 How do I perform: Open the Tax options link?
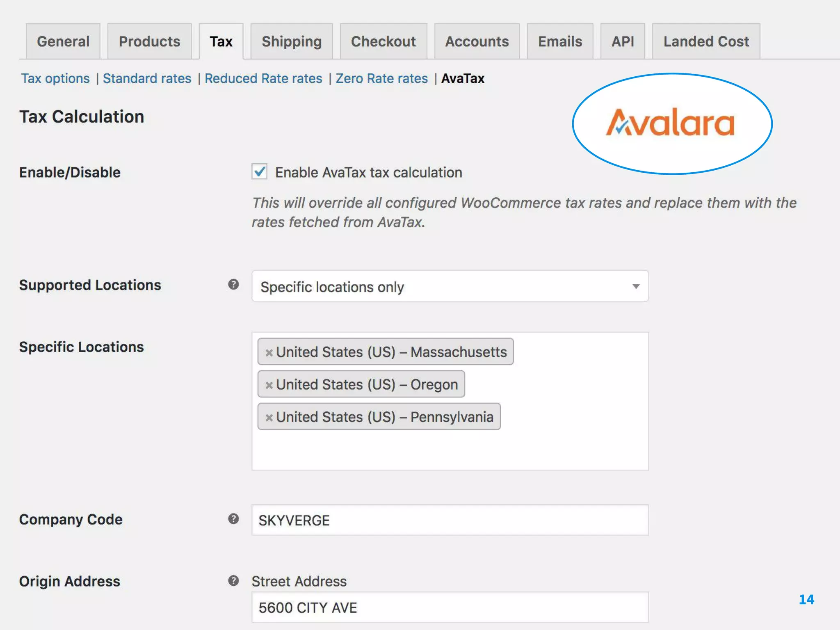click(x=55, y=78)
